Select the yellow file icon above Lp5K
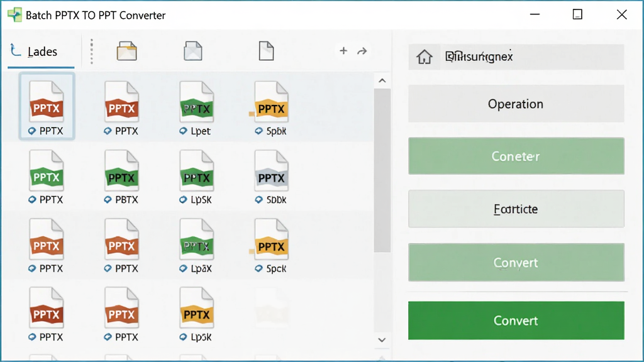The image size is (644, 362). click(x=197, y=308)
